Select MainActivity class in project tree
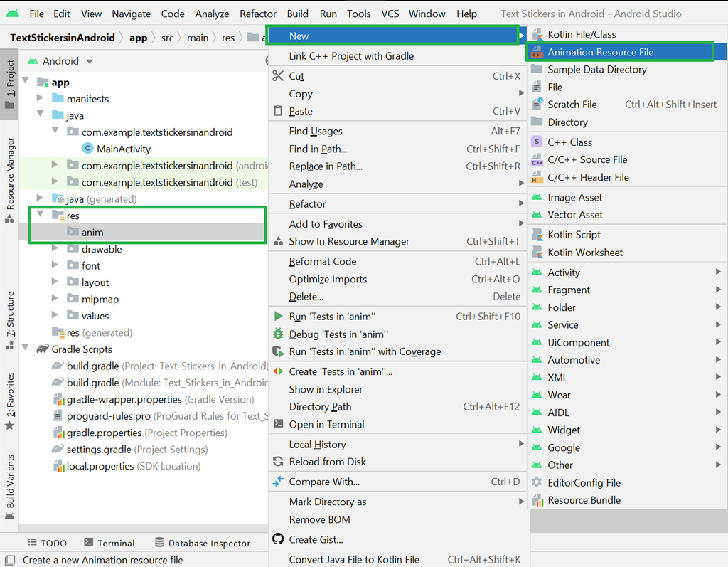This screenshot has height=567, width=728. click(124, 149)
